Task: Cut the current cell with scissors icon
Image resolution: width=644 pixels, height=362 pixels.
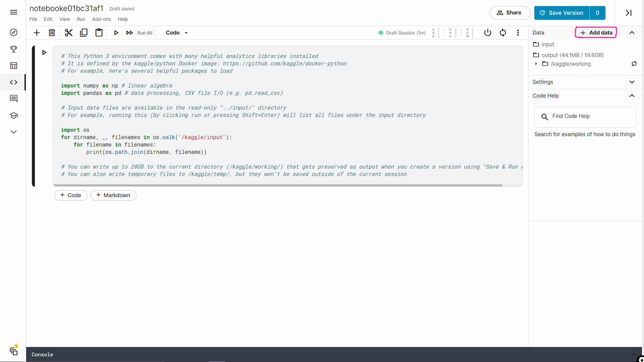Action: (x=68, y=33)
